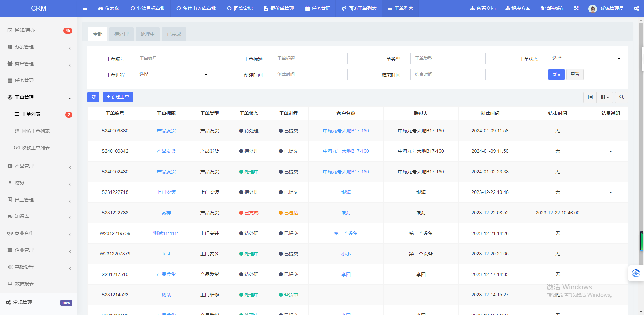Viewport: 644px width, 315px height.
Task: Toggle the sidebar hamburger menu icon
Action: [x=85, y=8]
